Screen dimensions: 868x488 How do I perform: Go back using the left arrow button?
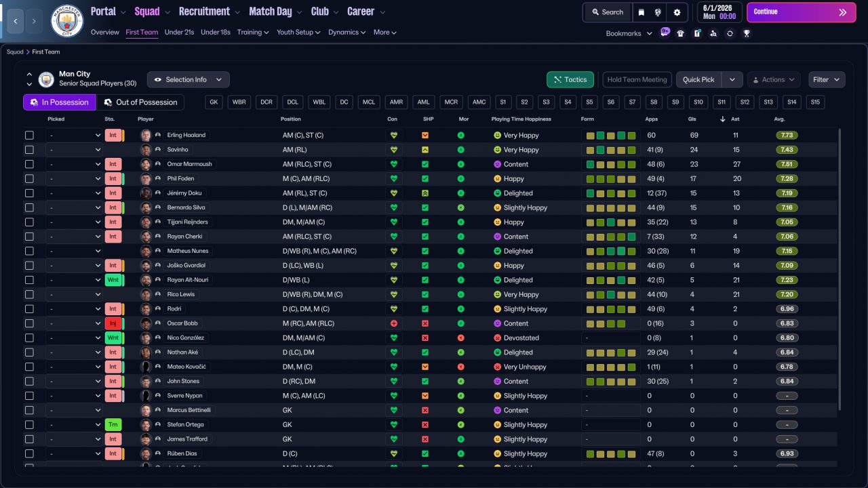(x=15, y=21)
